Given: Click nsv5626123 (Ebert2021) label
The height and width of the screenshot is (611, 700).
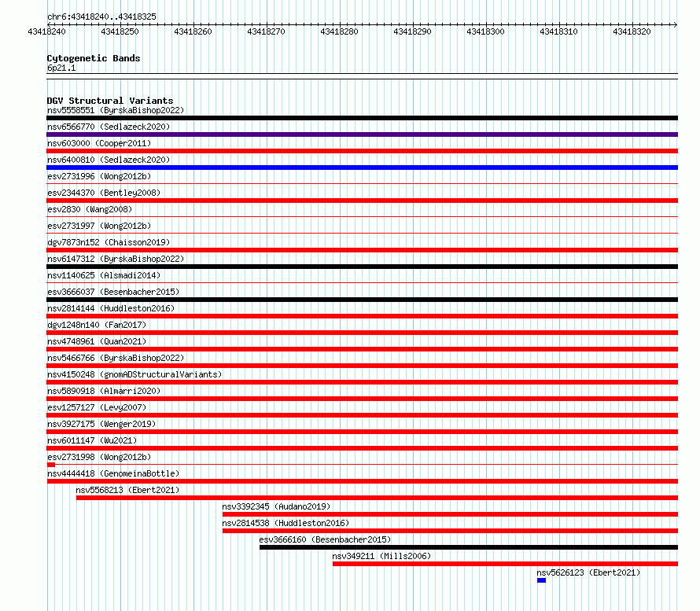Looking at the screenshot, I should point(588,572).
